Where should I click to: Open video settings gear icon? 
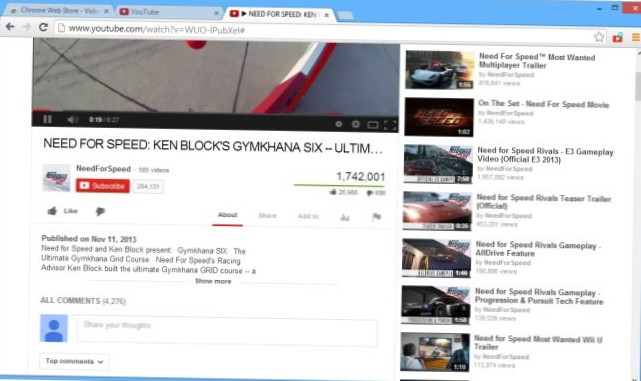356,124
